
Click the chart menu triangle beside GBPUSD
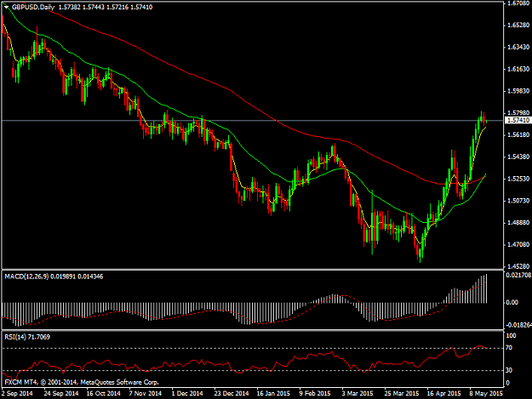click(x=6, y=7)
